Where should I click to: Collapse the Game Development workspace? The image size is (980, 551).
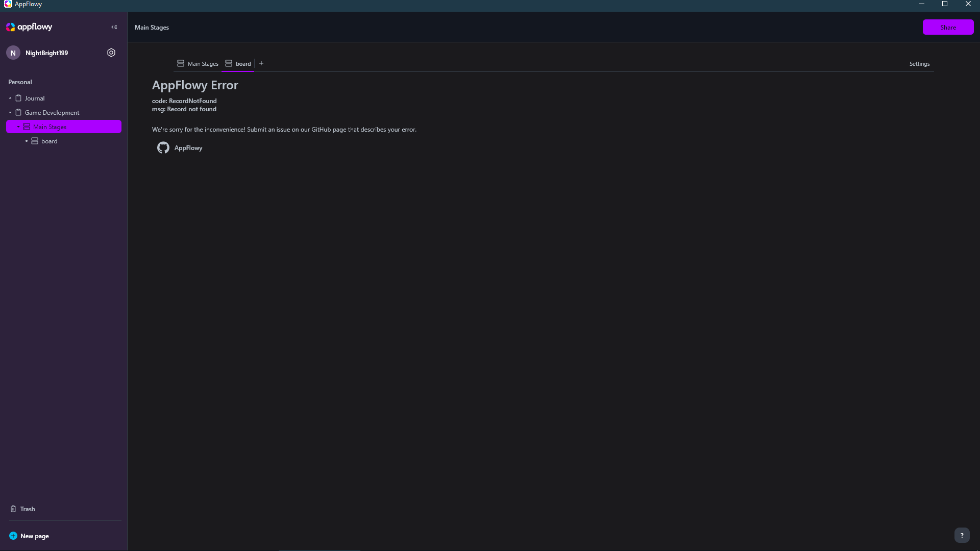pos(10,112)
